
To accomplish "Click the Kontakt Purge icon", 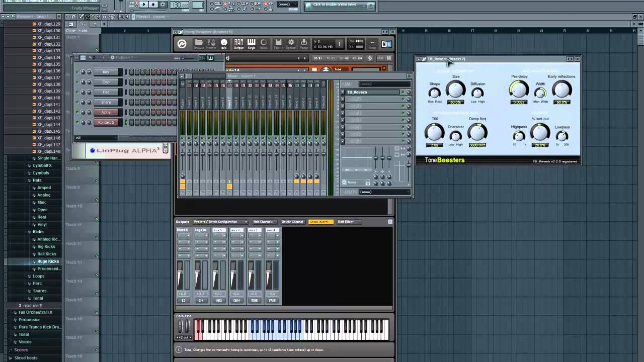I will click(x=303, y=44).
